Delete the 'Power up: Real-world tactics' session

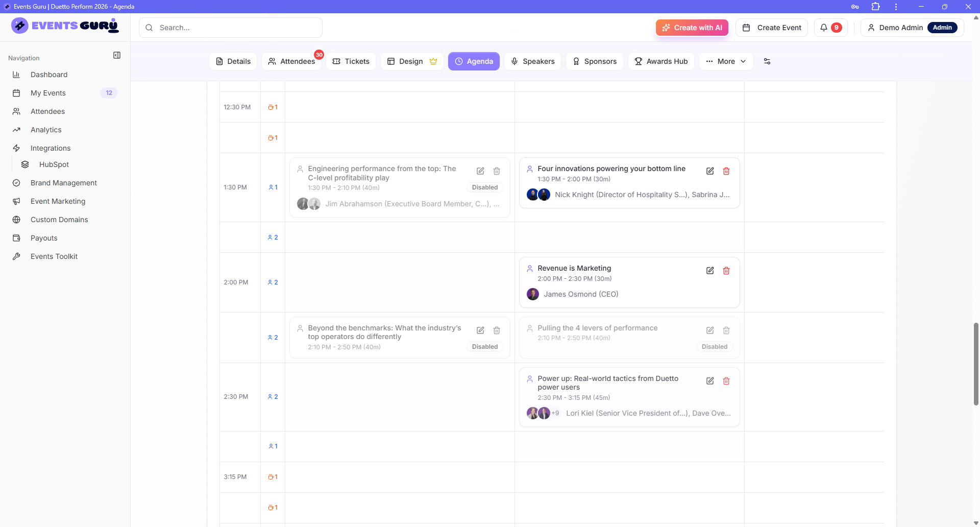[726, 381]
